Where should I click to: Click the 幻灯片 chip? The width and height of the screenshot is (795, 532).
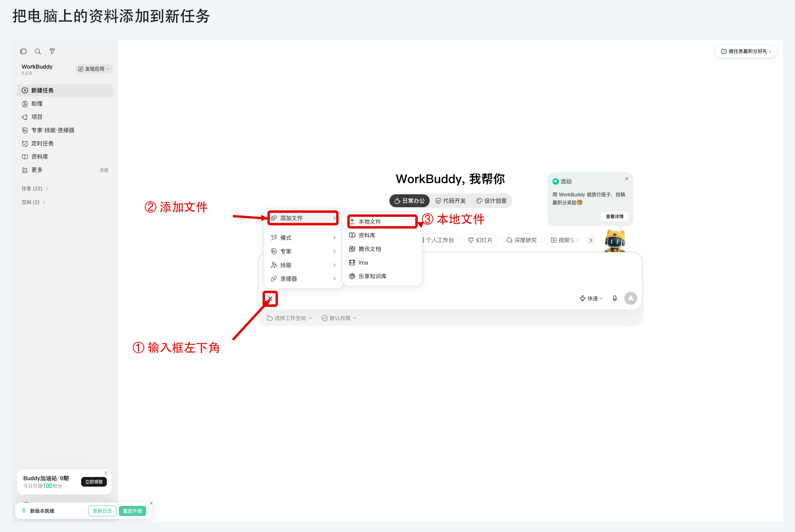pos(480,240)
